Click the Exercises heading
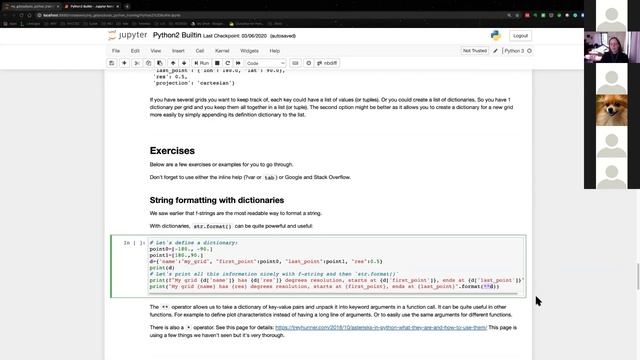The image size is (640, 360). [x=172, y=151]
